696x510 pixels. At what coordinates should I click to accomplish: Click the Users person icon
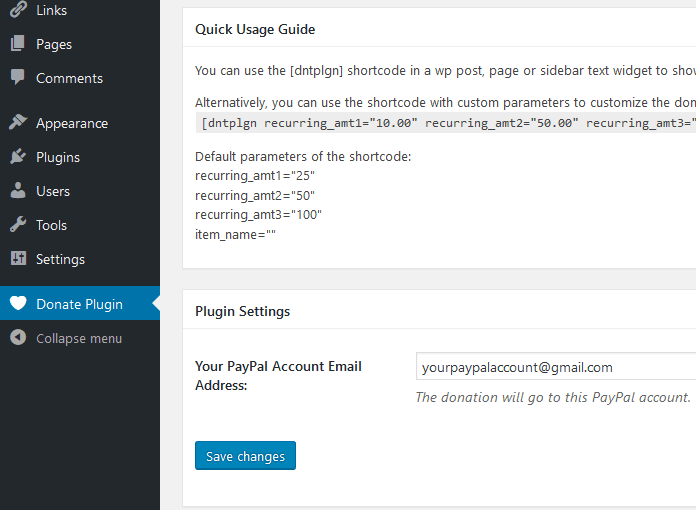[x=18, y=191]
